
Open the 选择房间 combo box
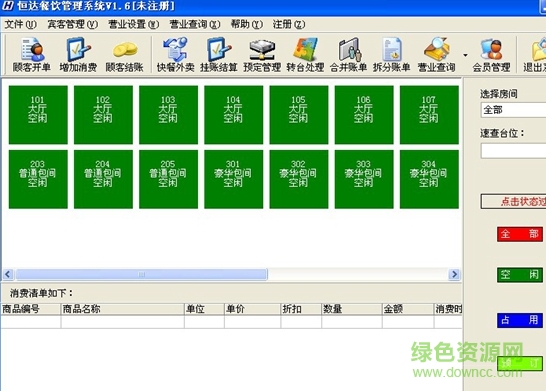pyautogui.click(x=513, y=110)
